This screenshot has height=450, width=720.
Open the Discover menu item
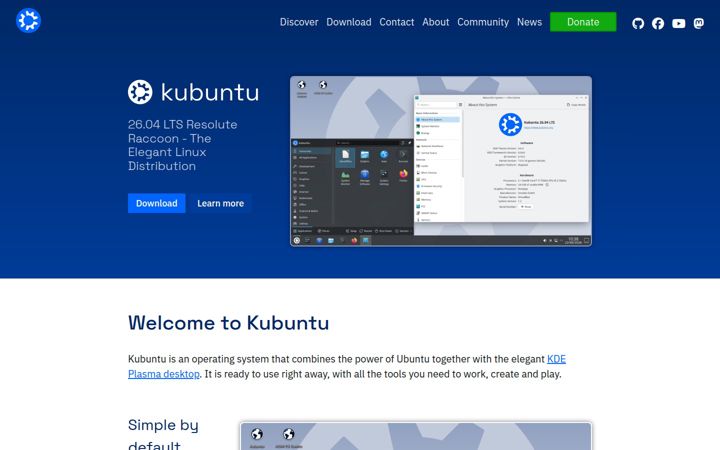tap(299, 22)
